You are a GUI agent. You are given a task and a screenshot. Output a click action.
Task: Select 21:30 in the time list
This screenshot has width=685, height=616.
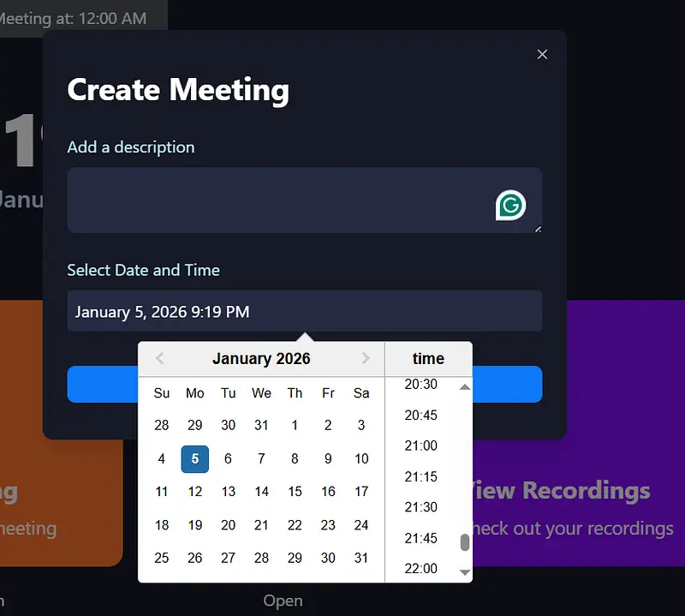(420, 507)
